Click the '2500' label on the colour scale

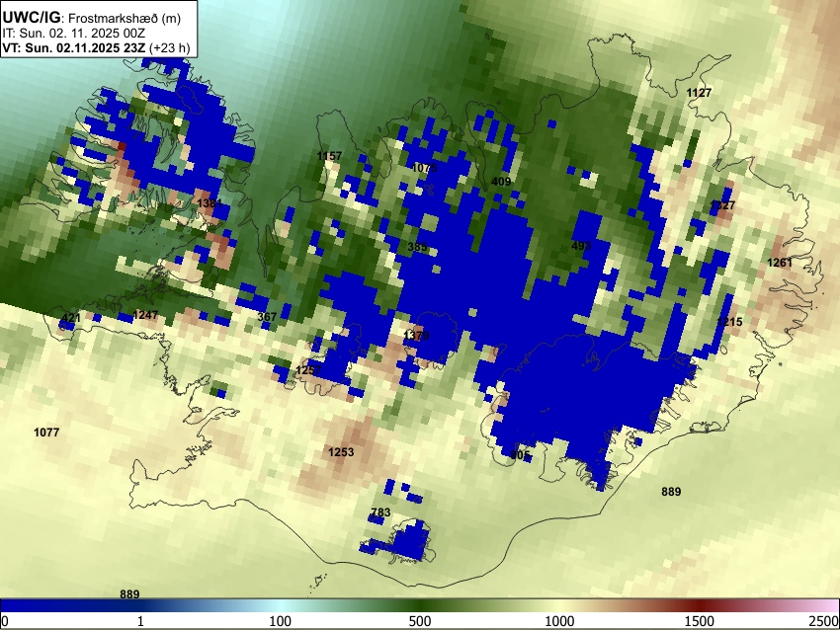point(824,621)
